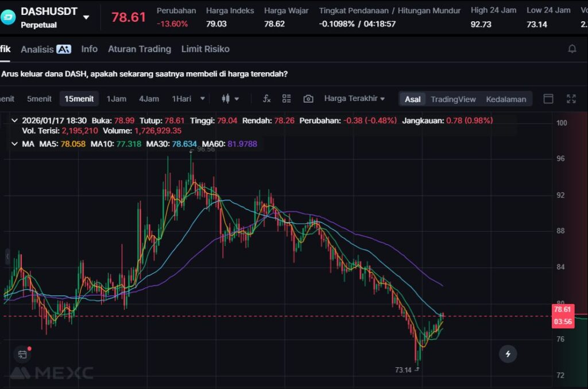
Task: Collapse the MA indicator legend row
Action: [14, 143]
